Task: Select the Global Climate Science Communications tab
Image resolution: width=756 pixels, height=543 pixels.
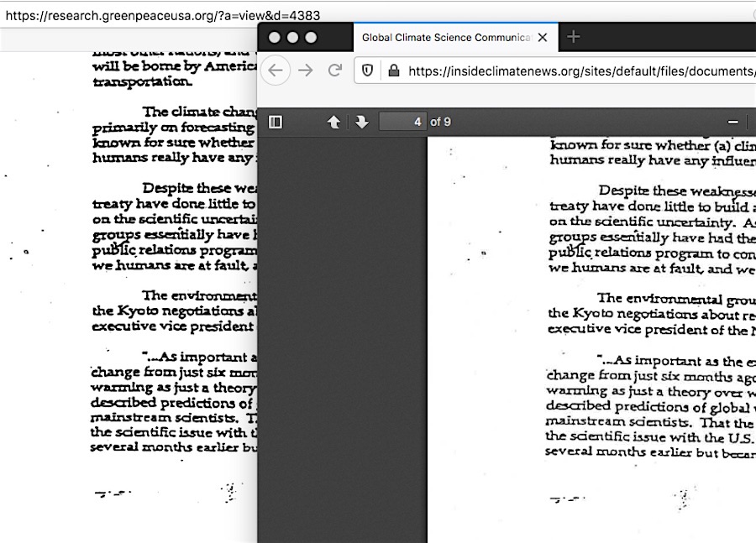Action: tap(445, 37)
